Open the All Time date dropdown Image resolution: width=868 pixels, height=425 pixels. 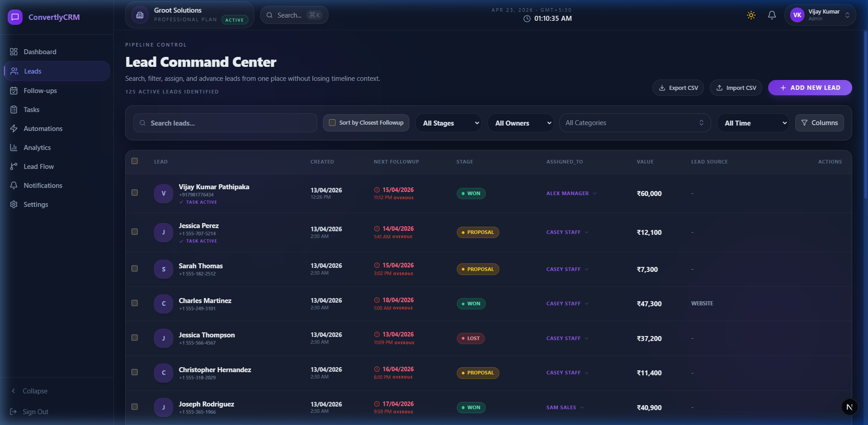753,123
